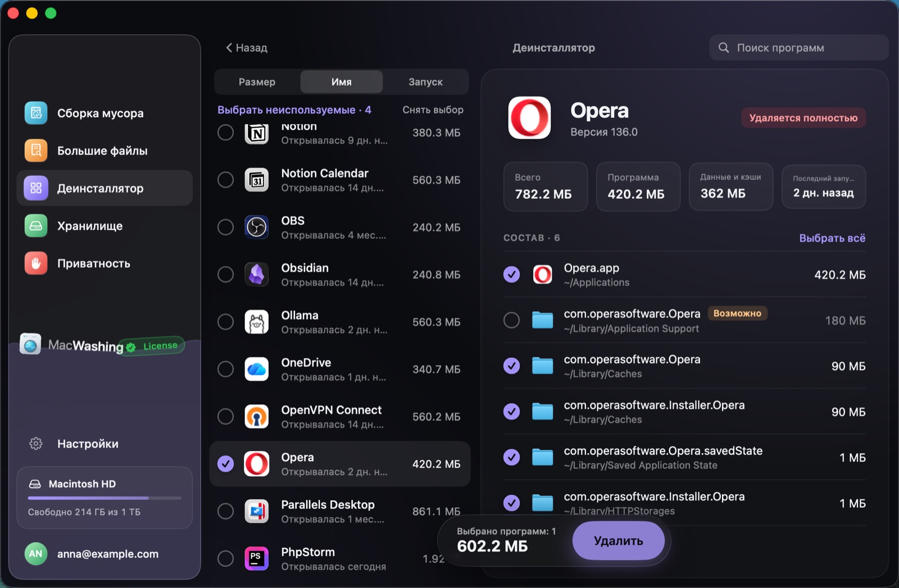Click the OneDrive cloud icon
Screen dimensions: 899x588
[257, 369]
